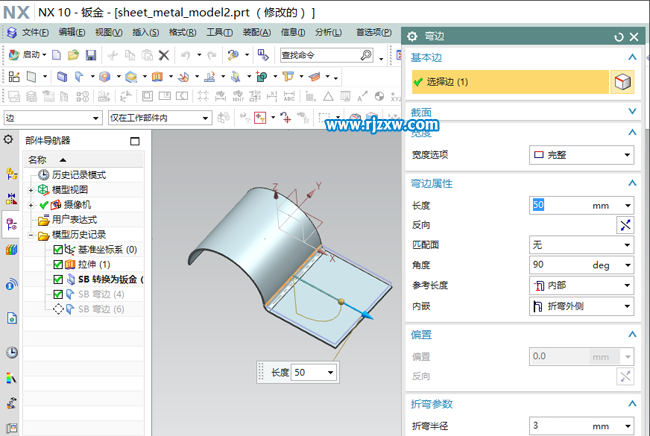Open the 参考长度 dropdown
The width and height of the screenshot is (650, 436).
[581, 285]
